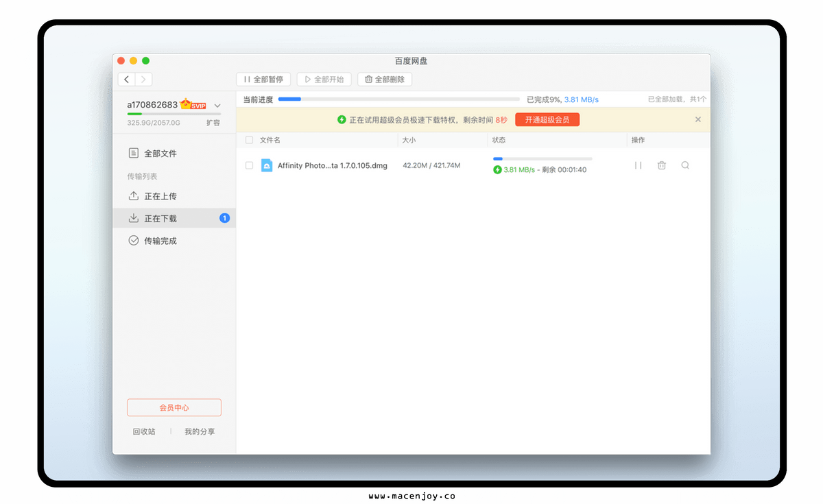Click the 开通超级会员 button
Viewport: 823px width, 504px height.
pos(547,119)
